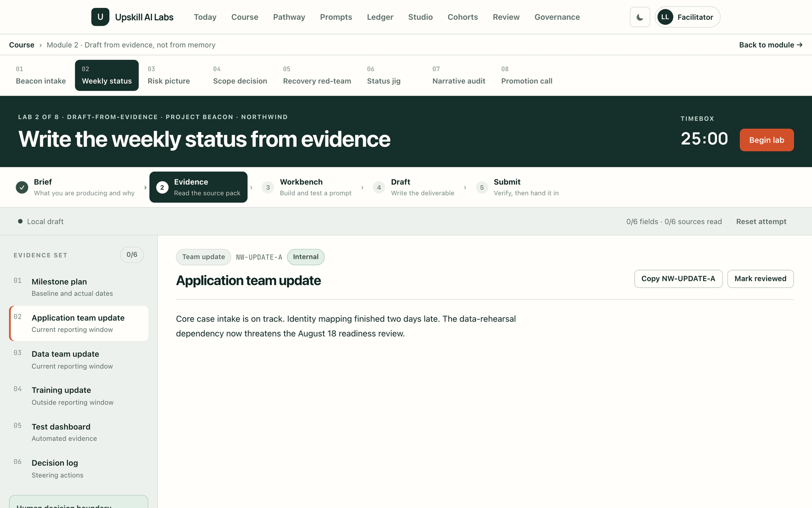The image size is (812, 508).
Task: Open Decision log evidence item
Action: coord(78,468)
